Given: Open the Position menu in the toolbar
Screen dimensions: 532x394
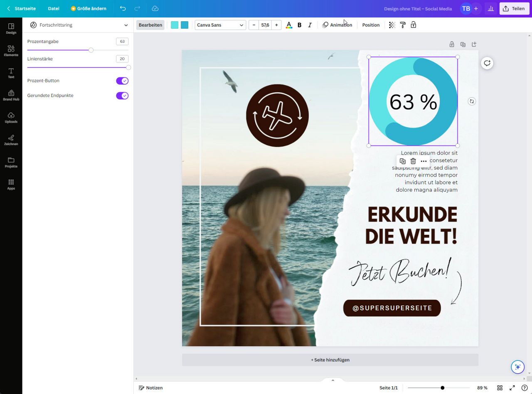Looking at the screenshot, I should tap(371, 25).
